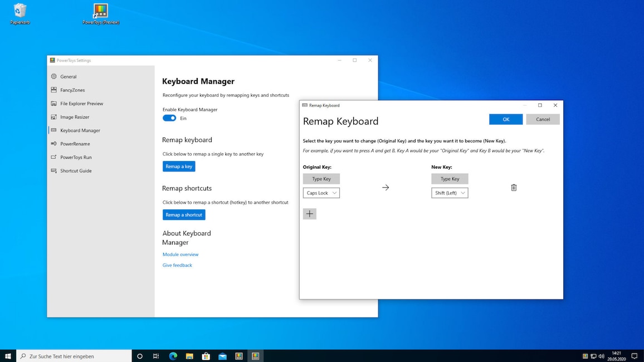Open PowerToys tray icon
This screenshot has height=362, width=644.
pos(586,356)
